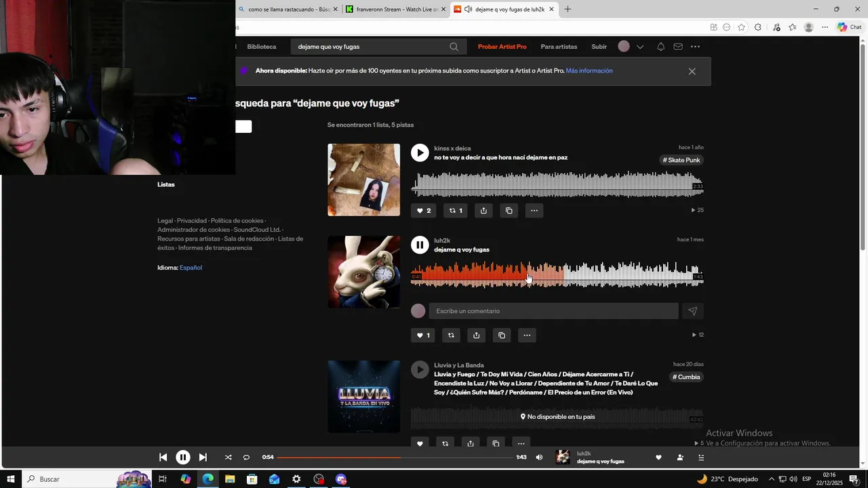Pause the dejame q voy fugas track in results

[420, 245]
